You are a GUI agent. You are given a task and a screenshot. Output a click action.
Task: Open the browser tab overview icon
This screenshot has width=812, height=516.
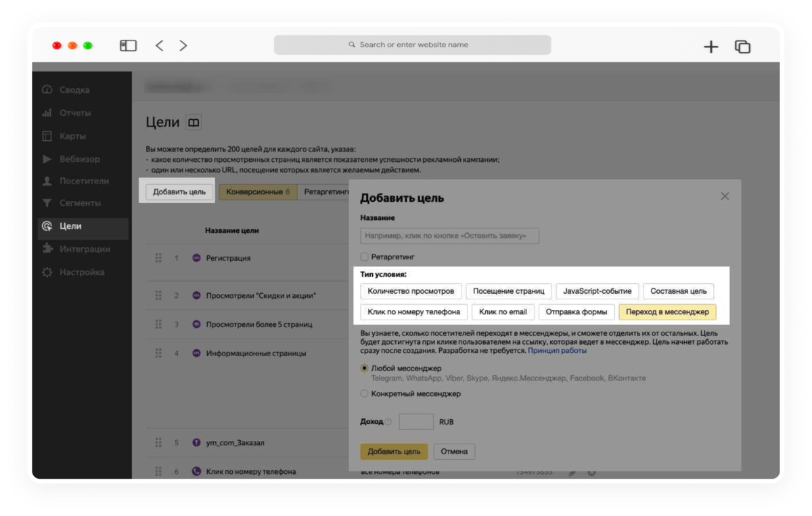(x=742, y=46)
